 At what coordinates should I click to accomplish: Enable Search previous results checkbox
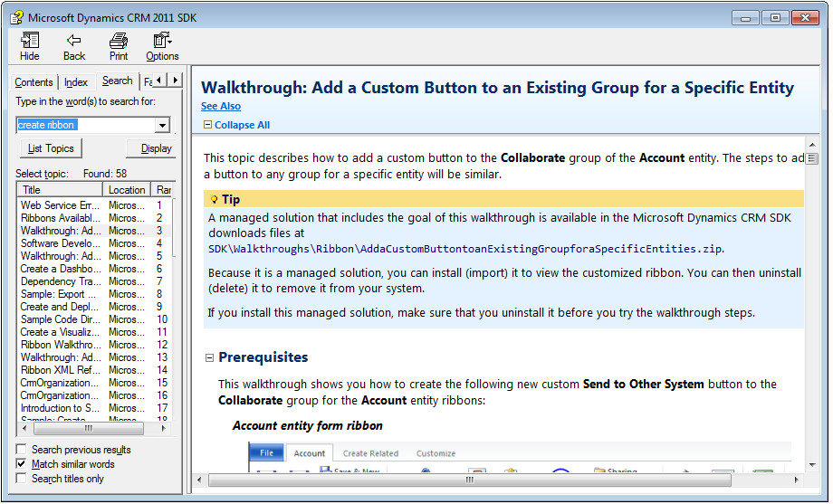(22, 450)
